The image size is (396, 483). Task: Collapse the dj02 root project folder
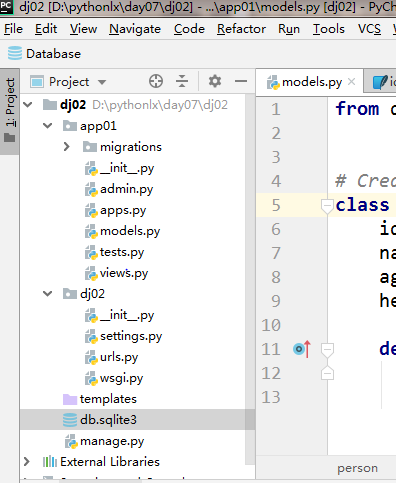click(28, 105)
